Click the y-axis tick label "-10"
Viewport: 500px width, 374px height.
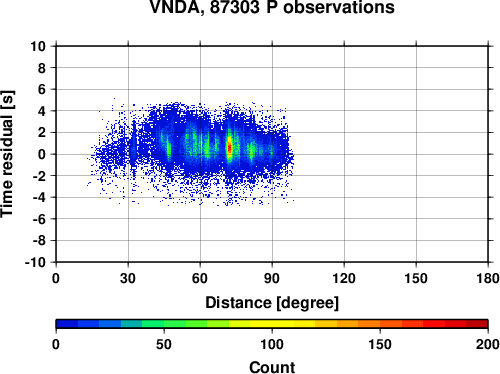pos(35,262)
